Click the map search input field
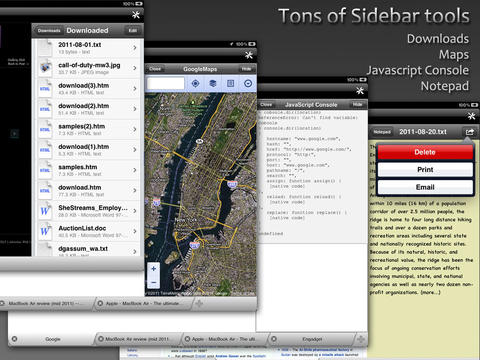The image size is (480, 360). (x=166, y=83)
